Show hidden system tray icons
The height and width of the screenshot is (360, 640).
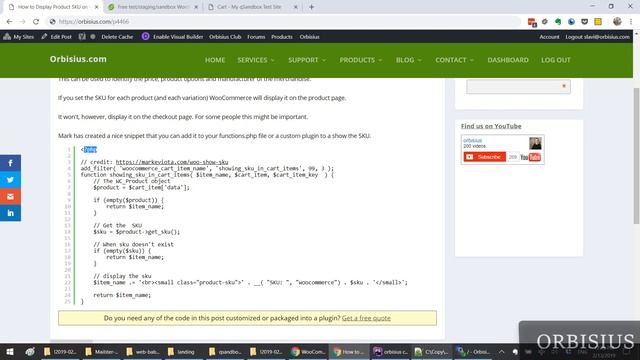502,351
